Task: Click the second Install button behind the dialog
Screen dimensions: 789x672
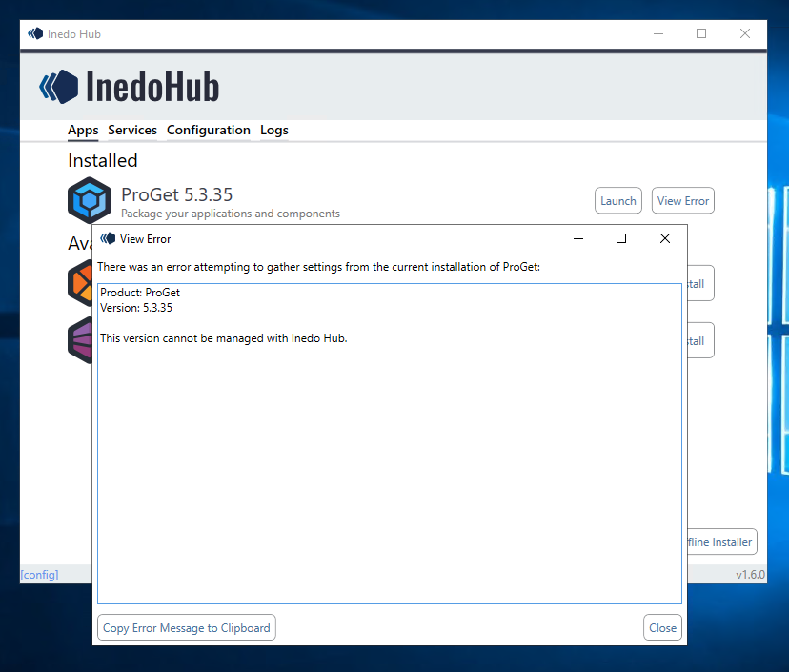Action: click(x=700, y=341)
